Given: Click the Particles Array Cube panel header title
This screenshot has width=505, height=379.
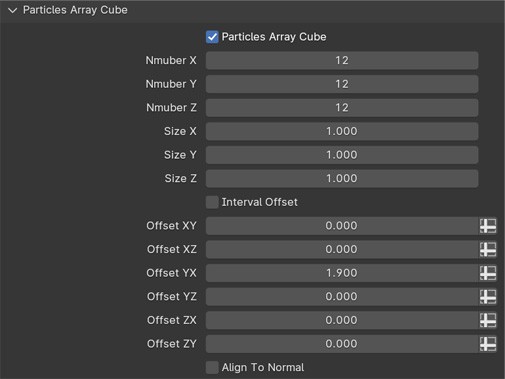Looking at the screenshot, I should click(x=75, y=10).
